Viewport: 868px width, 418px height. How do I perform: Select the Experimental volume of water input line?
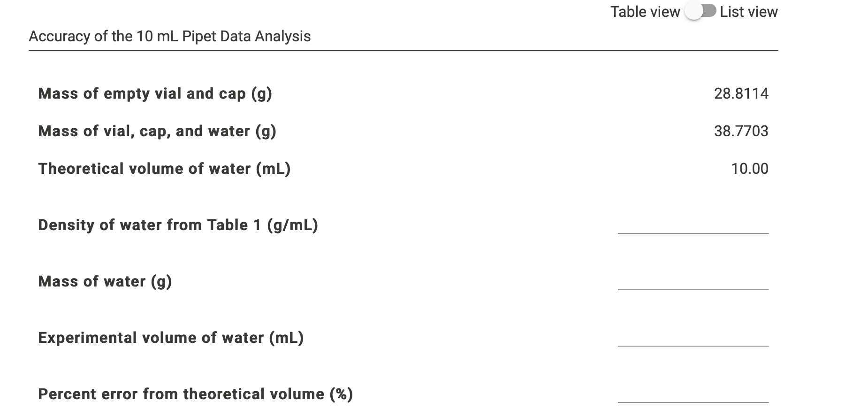click(x=693, y=344)
